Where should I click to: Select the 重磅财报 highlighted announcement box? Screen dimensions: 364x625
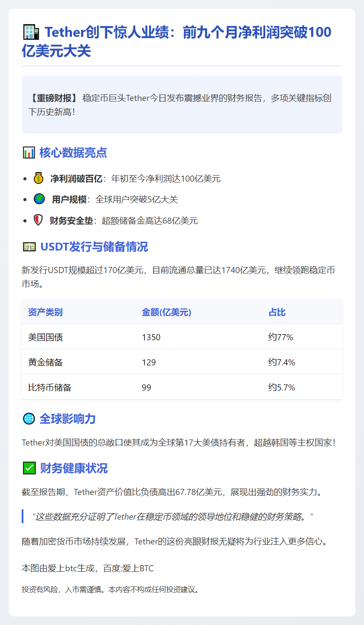[x=182, y=104]
